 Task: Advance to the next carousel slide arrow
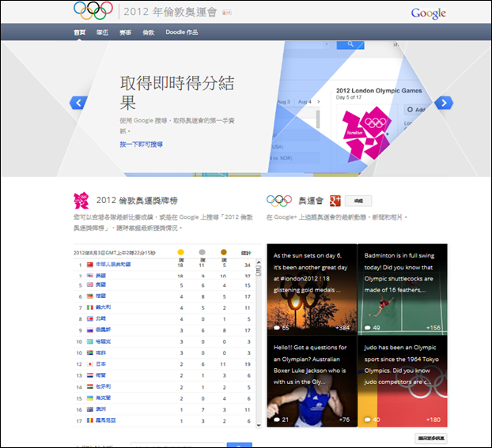click(x=444, y=103)
